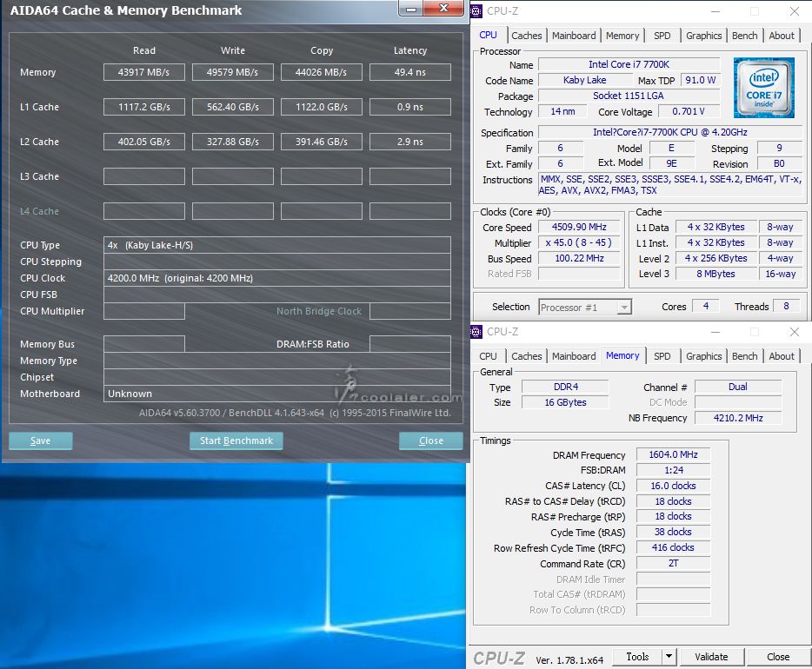Click the Tools button in CPU-Z
Screen dimensions: 812x669
[x=637, y=657]
